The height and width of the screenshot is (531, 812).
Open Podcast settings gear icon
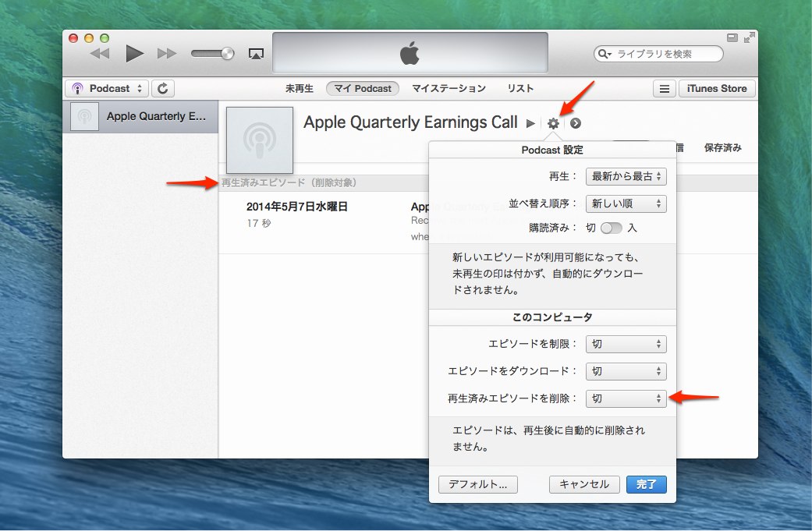553,123
